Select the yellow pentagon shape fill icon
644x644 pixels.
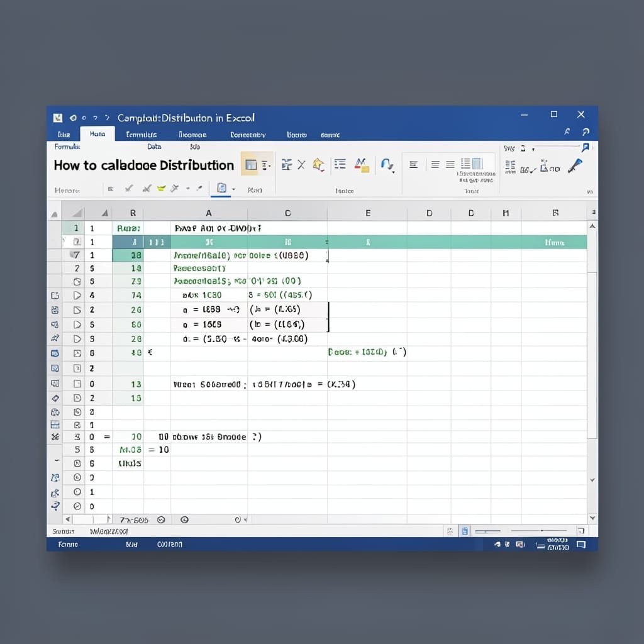click(x=318, y=165)
